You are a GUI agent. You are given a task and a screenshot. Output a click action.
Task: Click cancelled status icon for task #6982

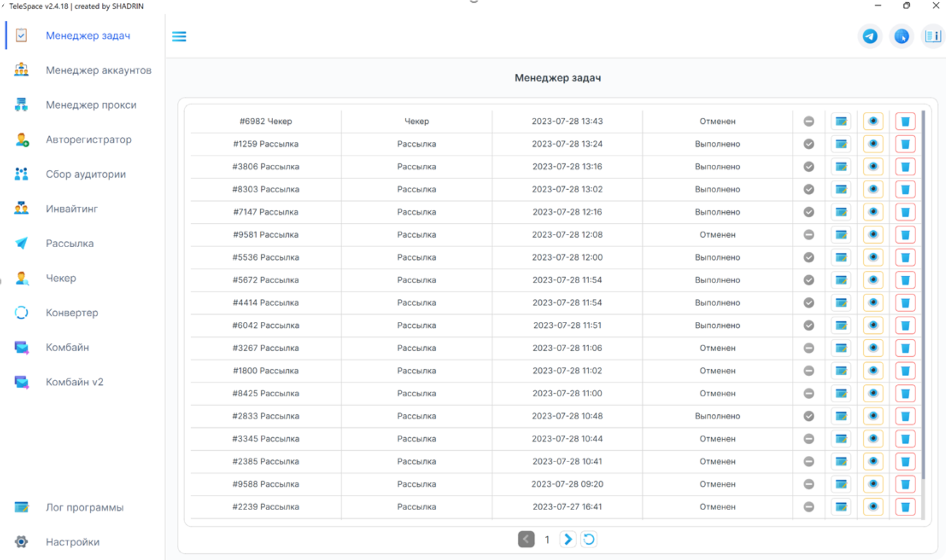809,121
